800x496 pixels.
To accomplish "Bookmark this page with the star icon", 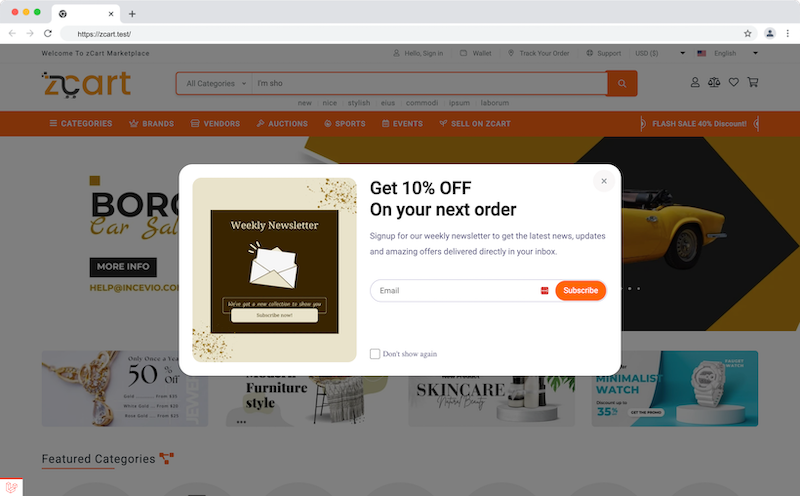I will click(x=747, y=34).
